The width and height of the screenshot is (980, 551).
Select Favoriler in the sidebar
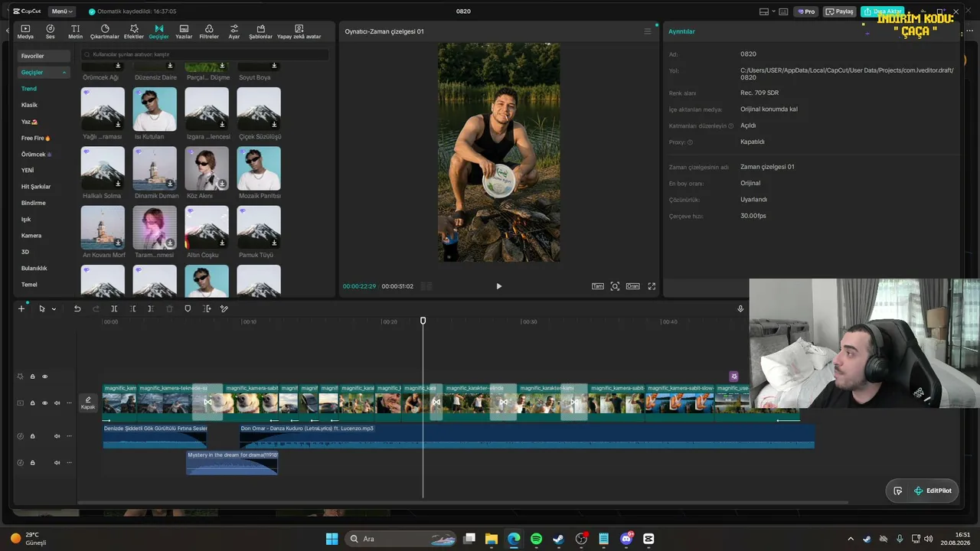click(x=44, y=56)
